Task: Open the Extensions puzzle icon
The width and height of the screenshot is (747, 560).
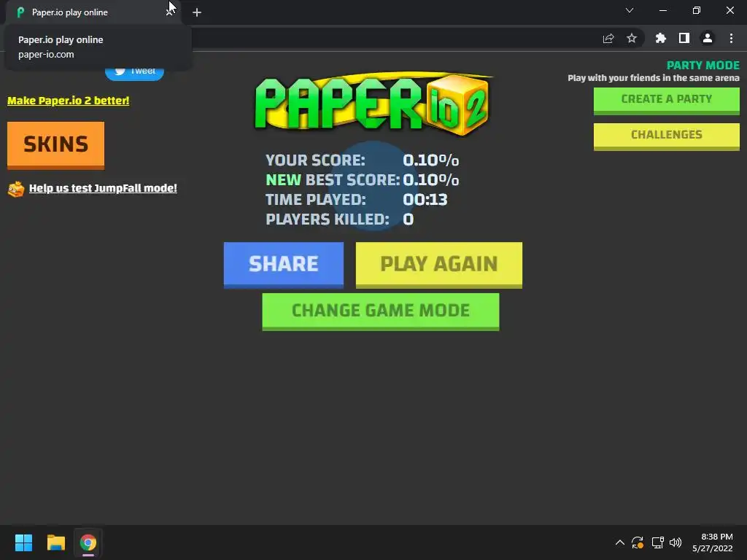Action: [661, 38]
